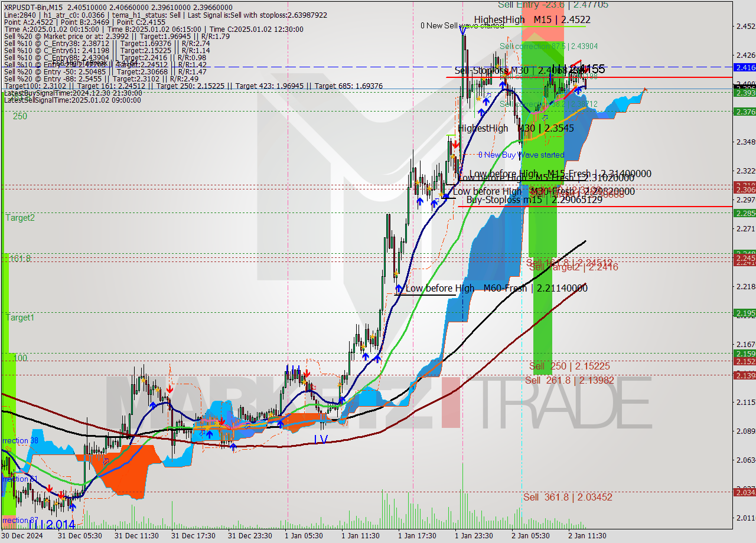Select the '31 Dec 11:30' time axis label

pyautogui.click(x=136, y=536)
